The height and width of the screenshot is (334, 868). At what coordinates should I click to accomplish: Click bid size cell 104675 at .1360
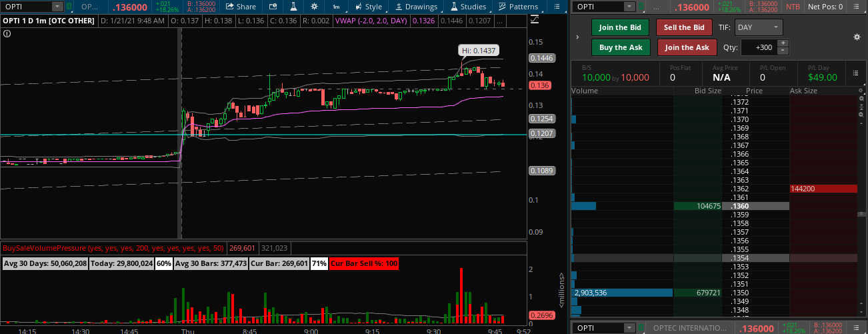click(x=698, y=206)
